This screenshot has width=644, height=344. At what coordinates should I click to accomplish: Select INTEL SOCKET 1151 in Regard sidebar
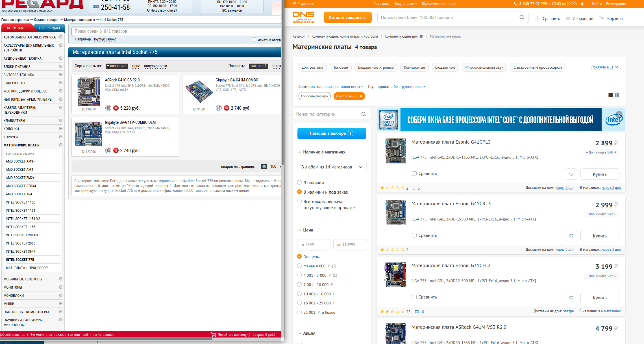(20, 211)
